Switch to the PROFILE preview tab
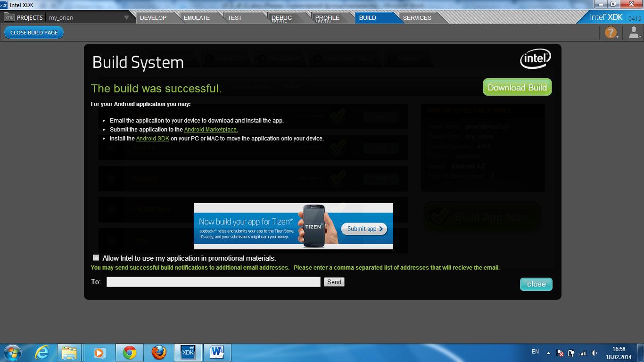 click(x=327, y=18)
